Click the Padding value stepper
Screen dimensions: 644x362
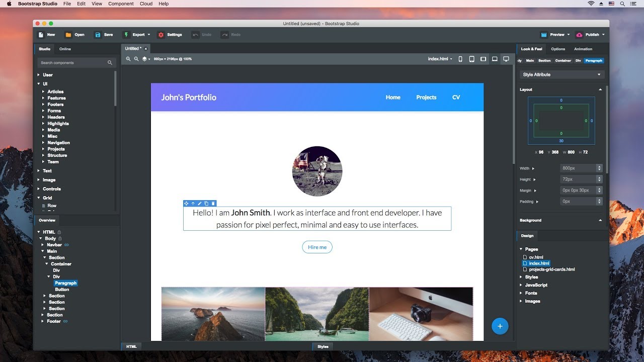coord(599,201)
